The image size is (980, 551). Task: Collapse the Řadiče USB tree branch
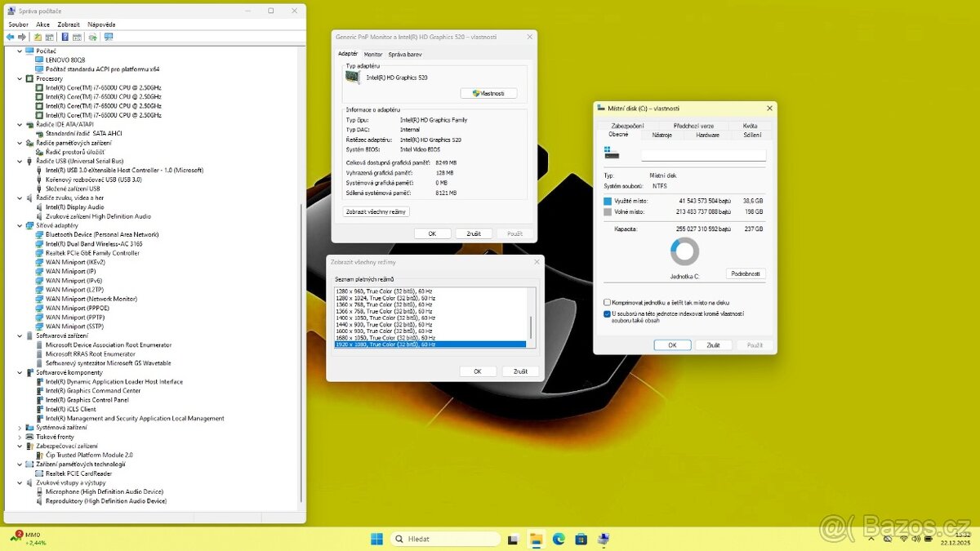point(20,161)
